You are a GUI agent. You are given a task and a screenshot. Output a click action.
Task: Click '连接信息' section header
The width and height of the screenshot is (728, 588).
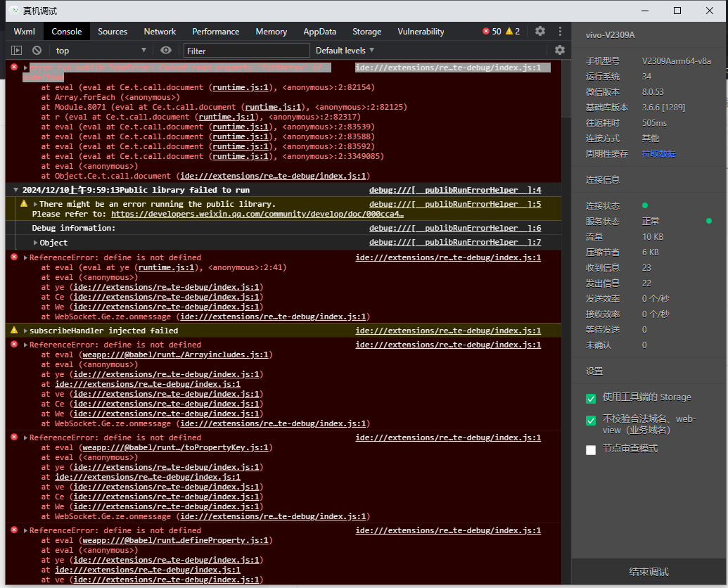click(602, 179)
